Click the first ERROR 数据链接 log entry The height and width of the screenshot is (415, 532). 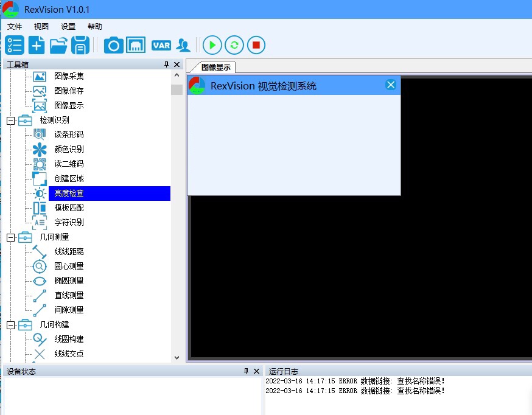355,381
